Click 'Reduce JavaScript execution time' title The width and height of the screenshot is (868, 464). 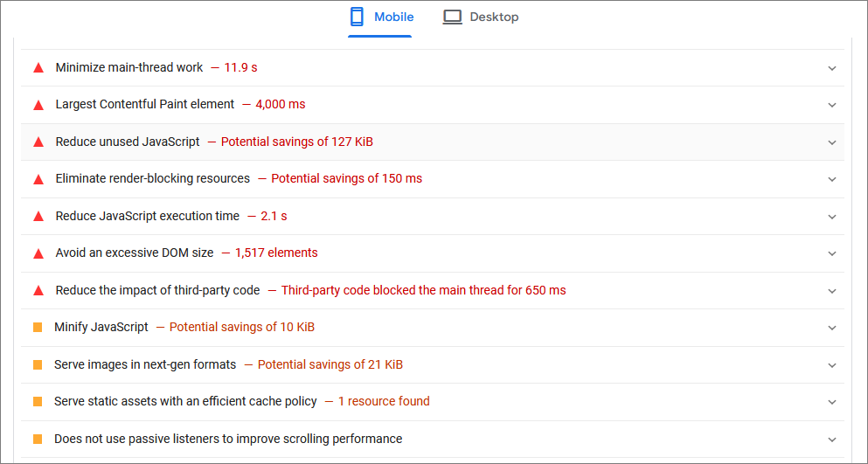coord(147,216)
